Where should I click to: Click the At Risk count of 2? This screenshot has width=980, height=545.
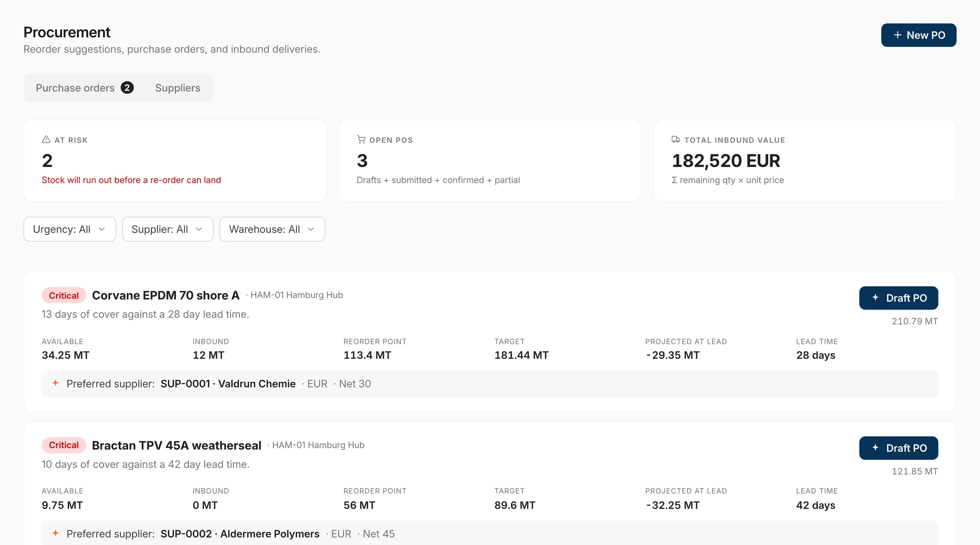47,161
